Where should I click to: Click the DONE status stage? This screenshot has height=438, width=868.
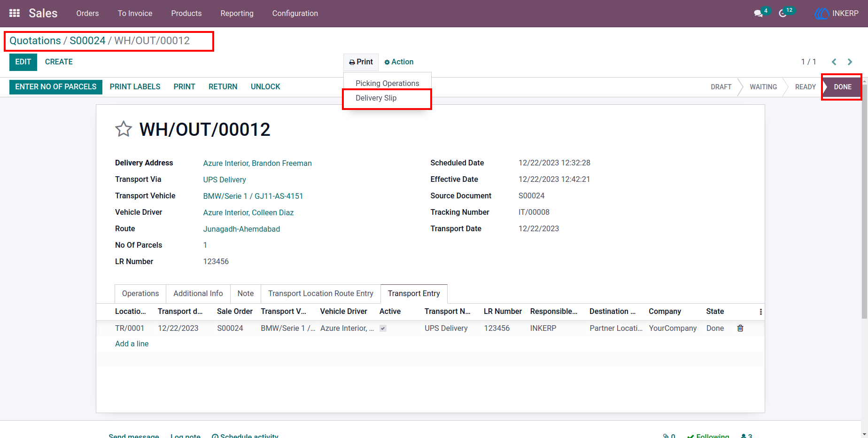843,87
